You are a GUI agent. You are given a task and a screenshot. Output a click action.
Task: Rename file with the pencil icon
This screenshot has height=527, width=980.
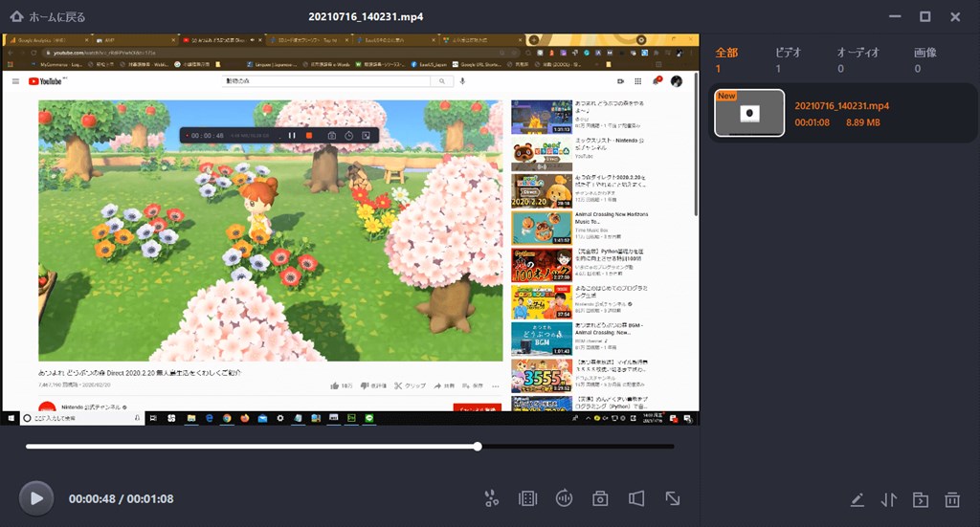(x=857, y=499)
